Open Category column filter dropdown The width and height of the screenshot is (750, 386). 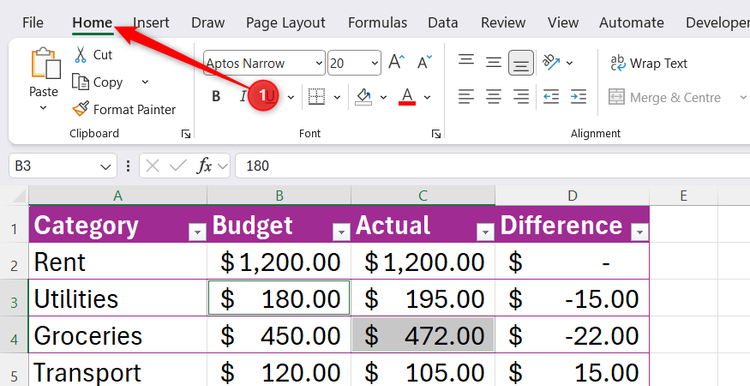pyautogui.click(x=197, y=232)
